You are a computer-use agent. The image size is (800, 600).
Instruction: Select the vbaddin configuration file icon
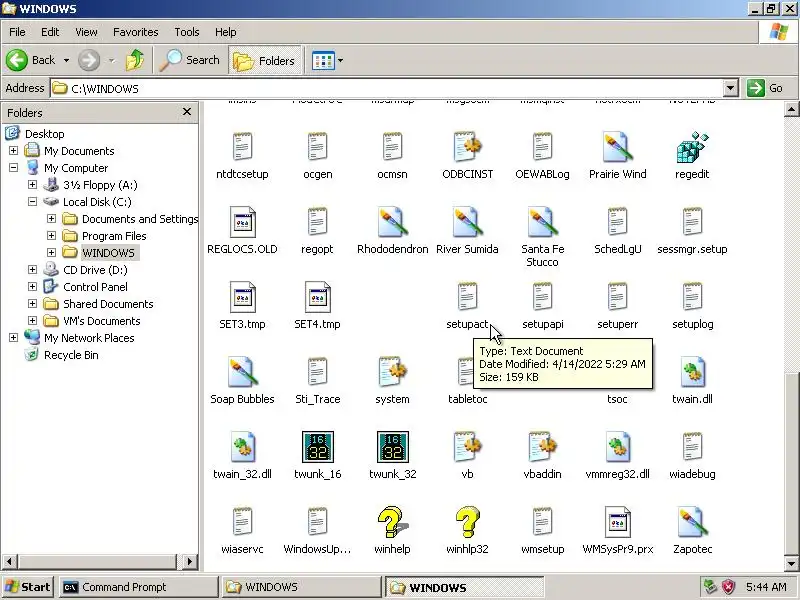pyautogui.click(x=542, y=447)
